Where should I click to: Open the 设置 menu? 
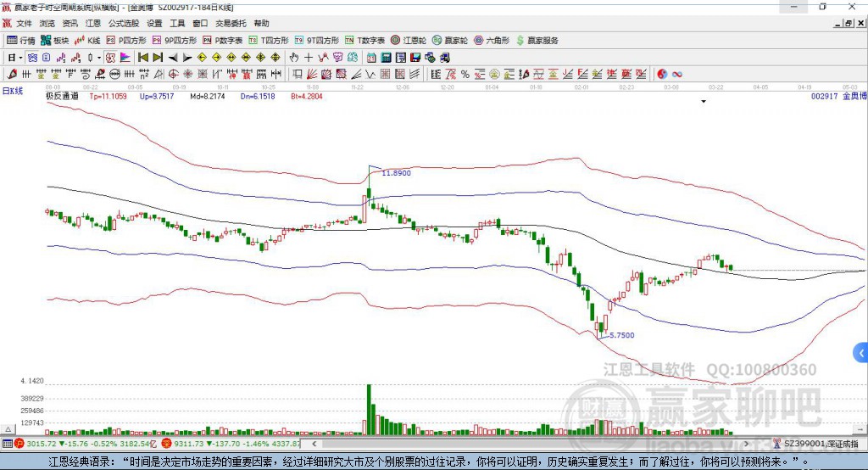click(x=154, y=23)
